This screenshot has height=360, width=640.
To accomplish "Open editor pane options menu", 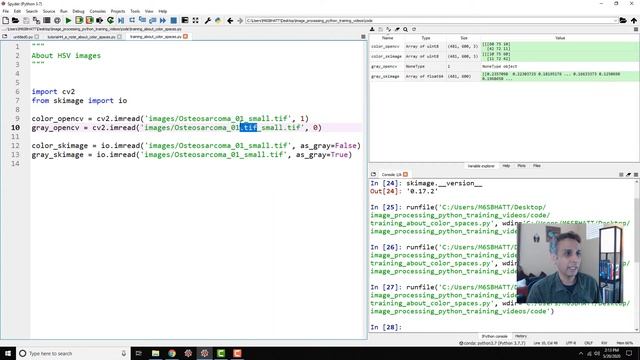I will [x=363, y=37].
